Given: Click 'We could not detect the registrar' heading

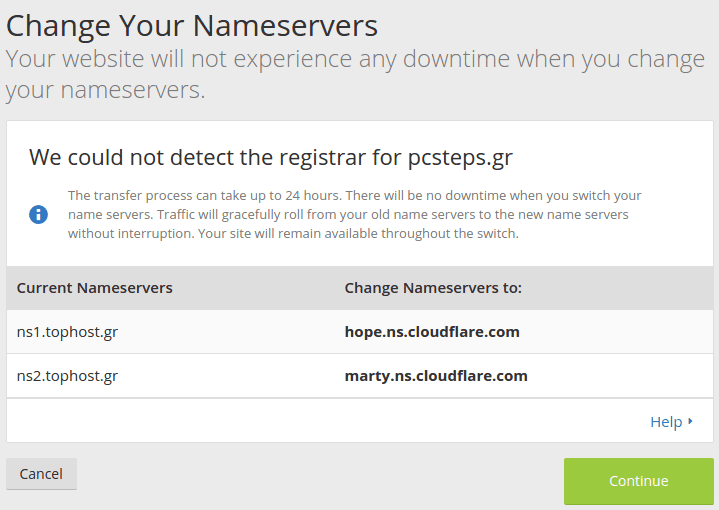Looking at the screenshot, I should [x=271, y=158].
